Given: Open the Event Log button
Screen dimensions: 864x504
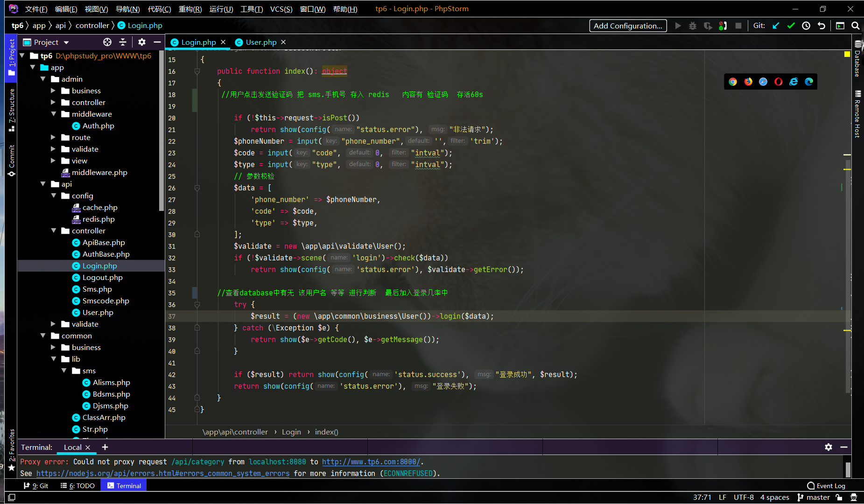Looking at the screenshot, I should click(x=826, y=486).
